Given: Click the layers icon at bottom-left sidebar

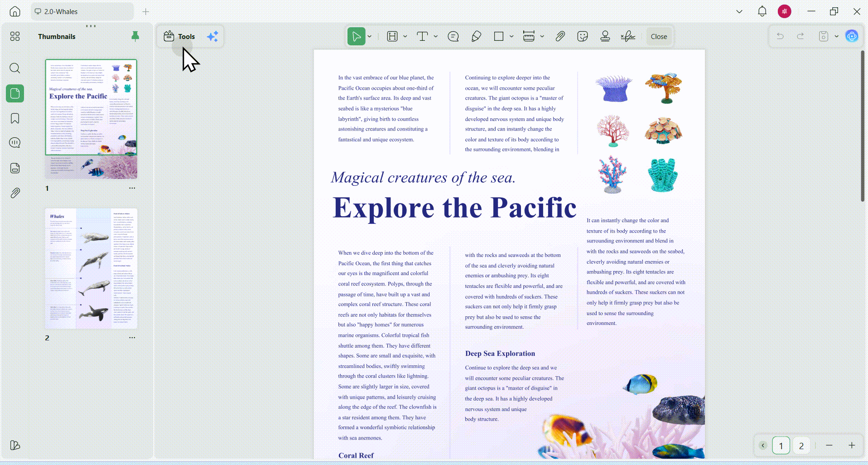Looking at the screenshot, I should [15, 446].
